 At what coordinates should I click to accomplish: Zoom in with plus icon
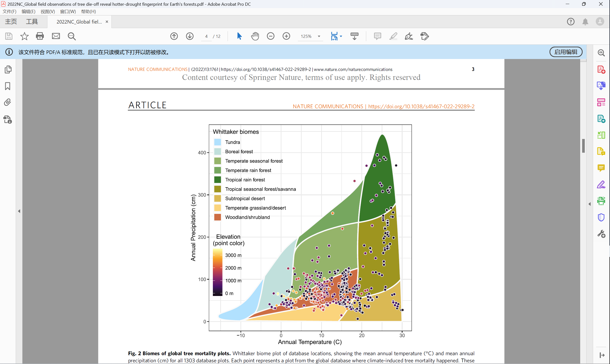coord(286,36)
